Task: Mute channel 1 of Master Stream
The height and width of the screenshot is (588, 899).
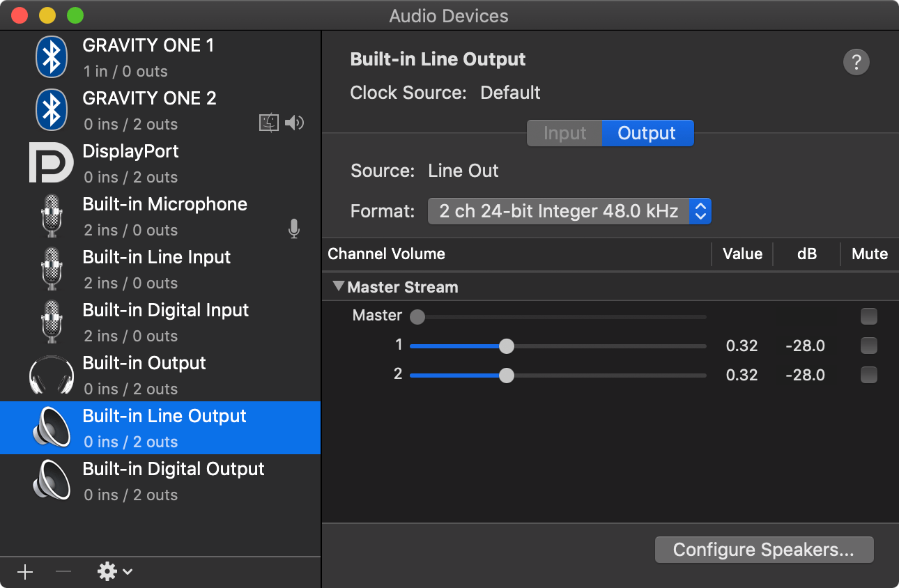Action: (x=868, y=346)
